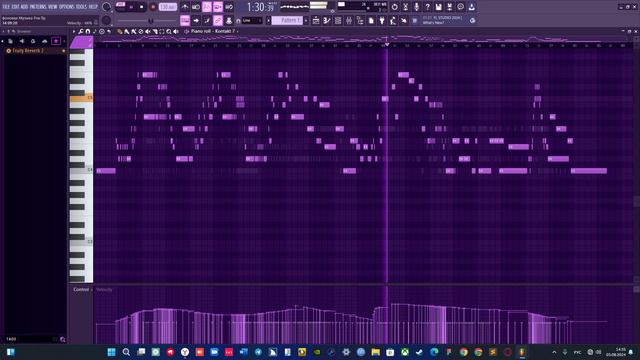This screenshot has height=360, width=640.
Task: Click the piano roll wrench tools icon
Action: tap(81, 31)
